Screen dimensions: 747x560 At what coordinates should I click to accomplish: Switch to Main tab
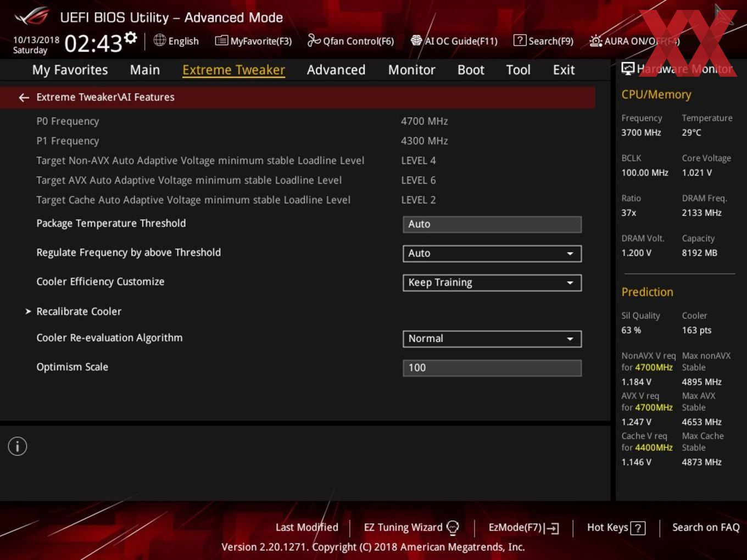click(145, 70)
